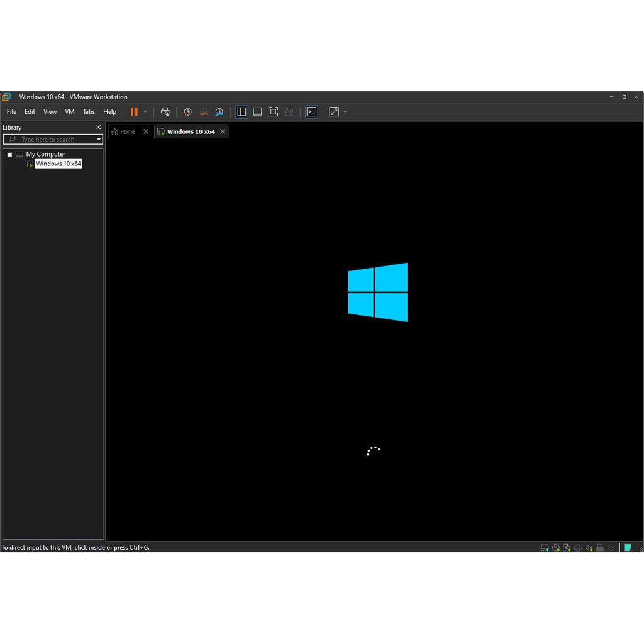Click the printer icon in the status bar

click(577, 547)
